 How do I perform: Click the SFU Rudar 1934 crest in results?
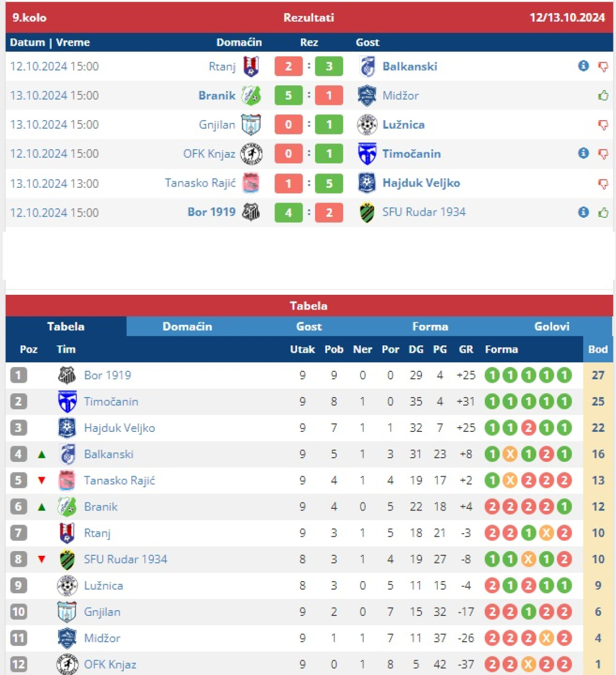coord(367,213)
